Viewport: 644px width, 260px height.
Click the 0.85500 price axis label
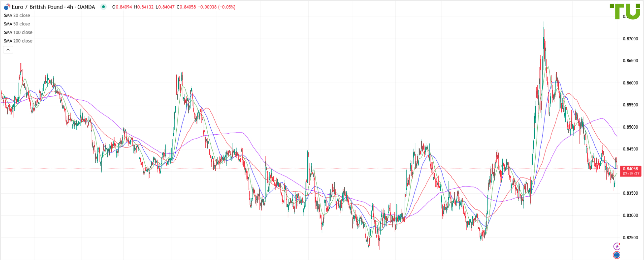[630, 105]
